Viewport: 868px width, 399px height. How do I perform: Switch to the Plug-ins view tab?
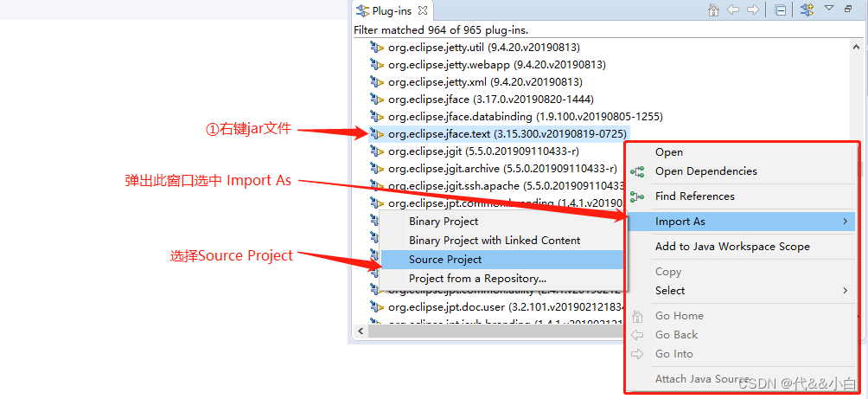(x=393, y=10)
